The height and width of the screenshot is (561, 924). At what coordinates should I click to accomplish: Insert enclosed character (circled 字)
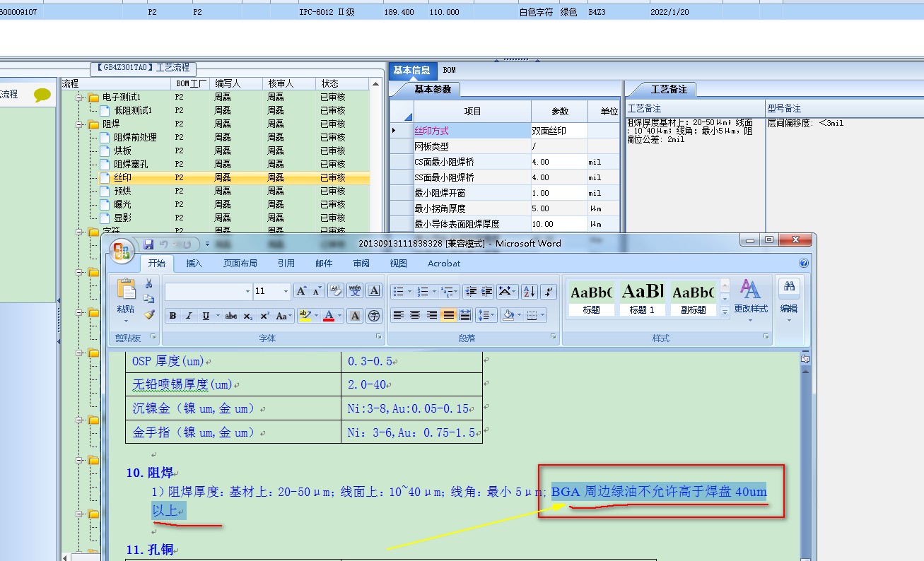coord(374,316)
